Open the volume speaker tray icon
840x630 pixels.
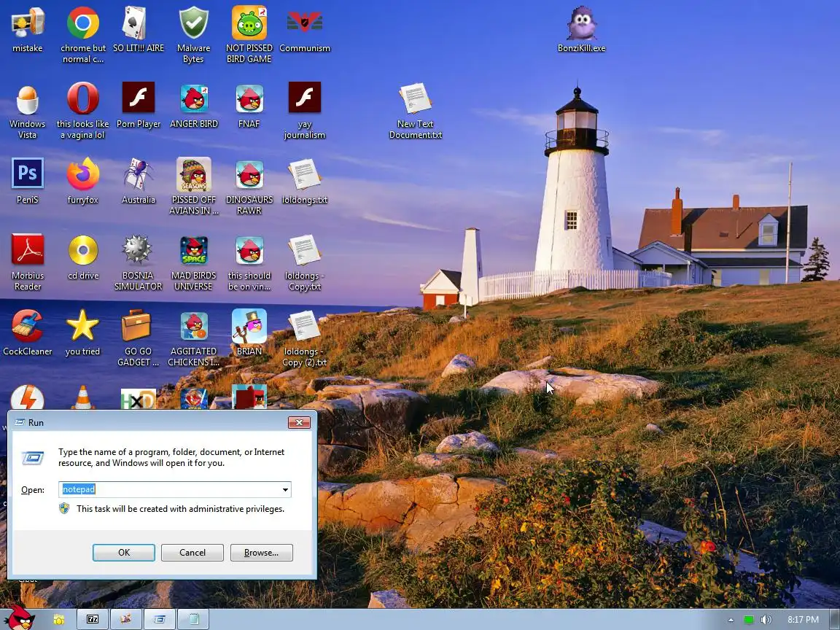[766, 620]
